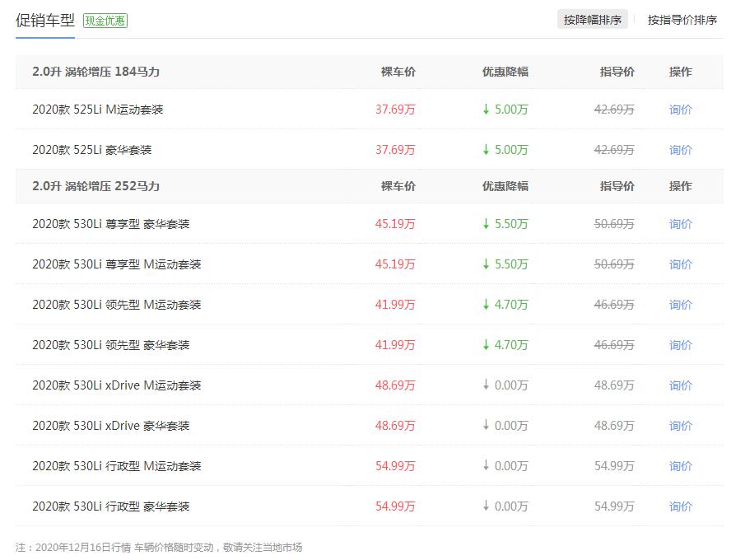
Task: Click 询价 for 530Li 领先型 M运动套装
Action: (x=680, y=305)
